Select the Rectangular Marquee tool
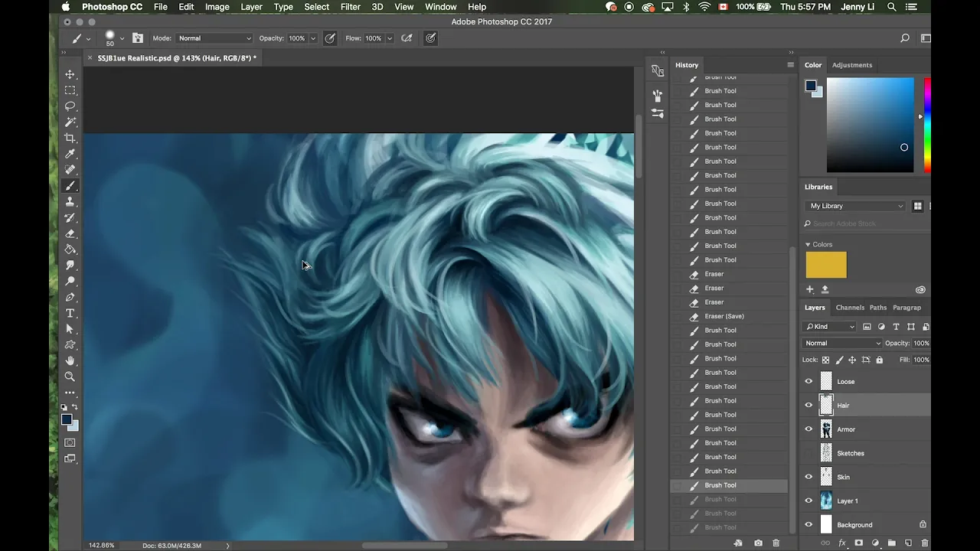The width and height of the screenshot is (980, 551). click(x=70, y=90)
